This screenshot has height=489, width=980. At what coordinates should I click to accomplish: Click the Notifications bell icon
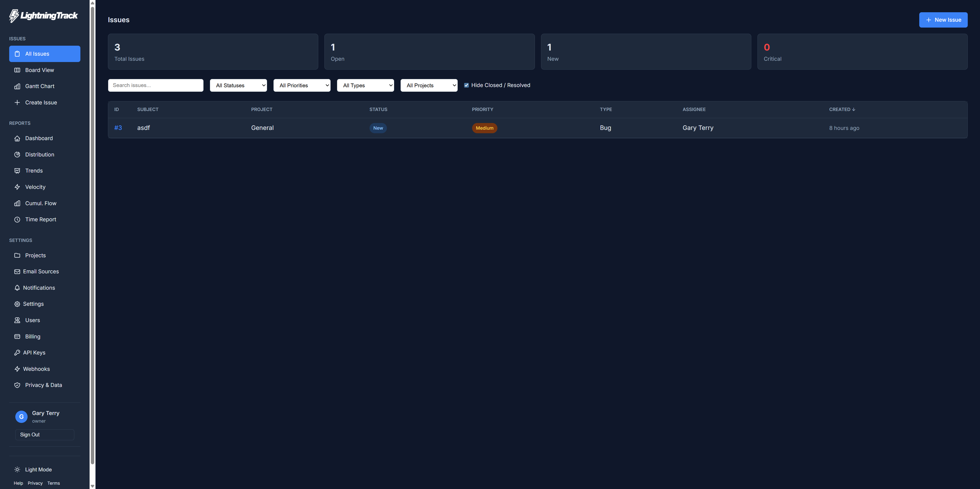tap(18, 288)
